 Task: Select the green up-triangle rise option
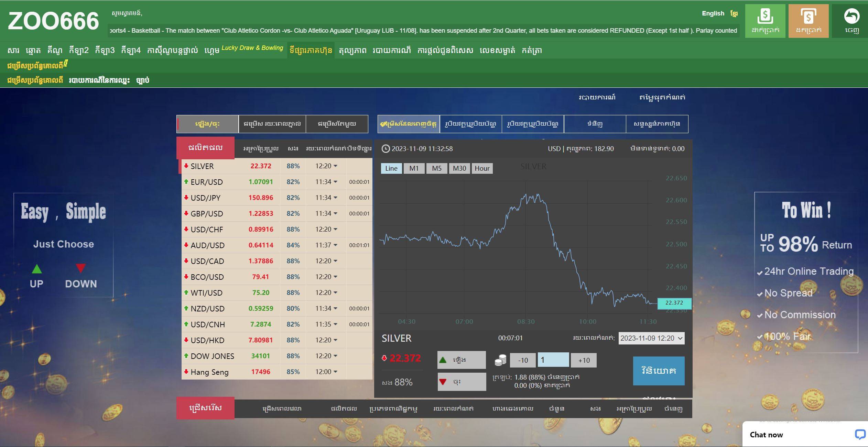(462, 360)
